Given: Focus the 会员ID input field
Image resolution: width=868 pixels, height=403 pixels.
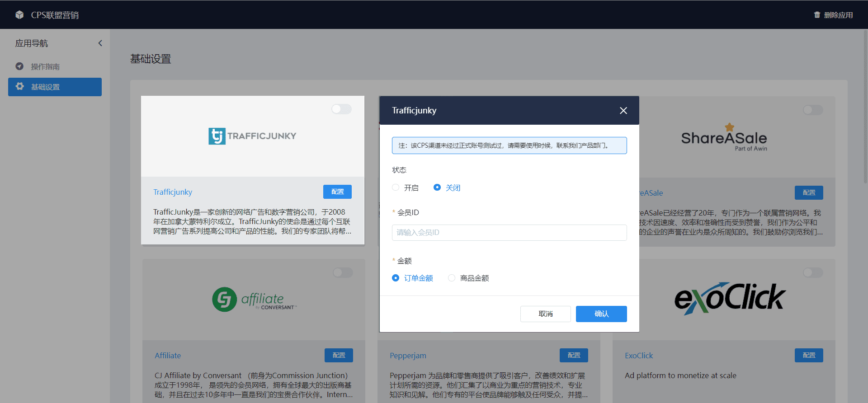Looking at the screenshot, I should [509, 233].
